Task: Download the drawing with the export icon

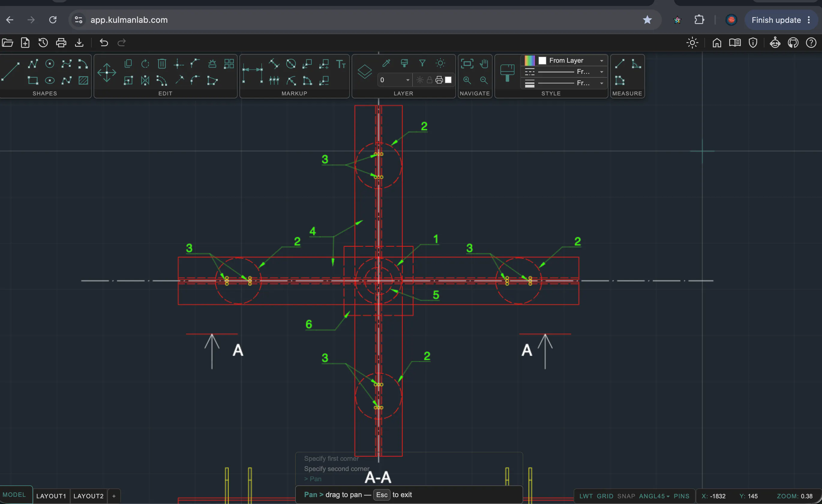Action: [x=79, y=43]
